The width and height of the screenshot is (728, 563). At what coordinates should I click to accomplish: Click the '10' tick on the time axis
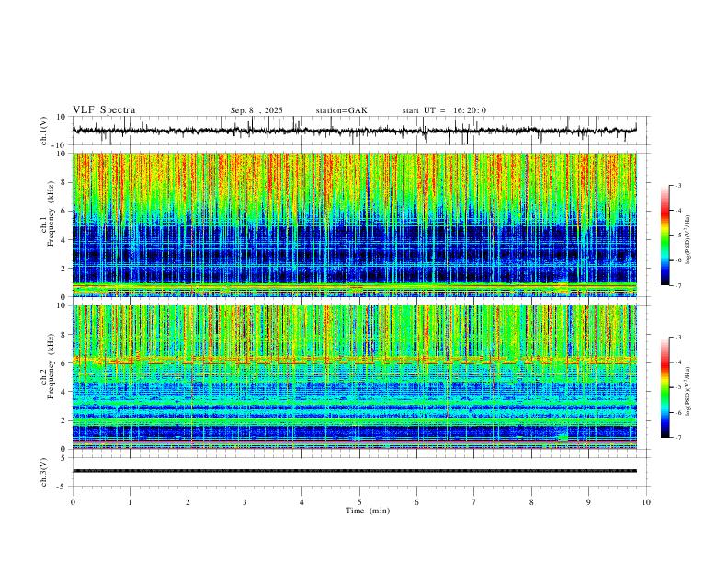coord(646,502)
